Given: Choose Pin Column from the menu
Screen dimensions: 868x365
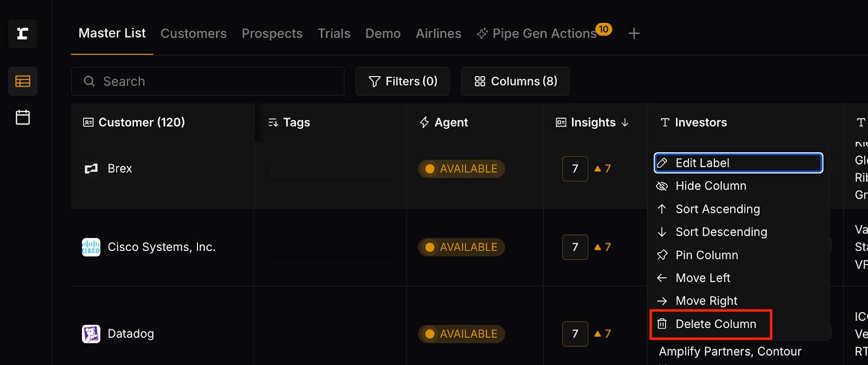Looking at the screenshot, I should coord(706,255).
